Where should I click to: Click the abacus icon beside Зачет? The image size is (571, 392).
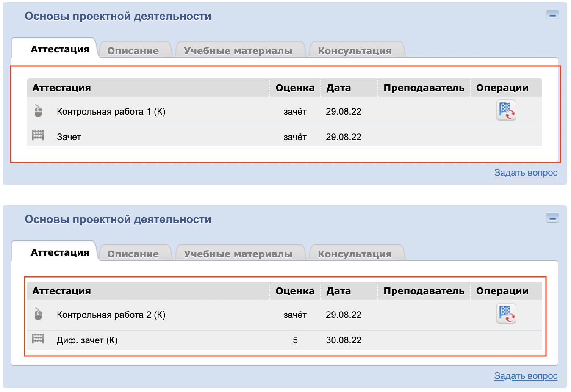38,136
